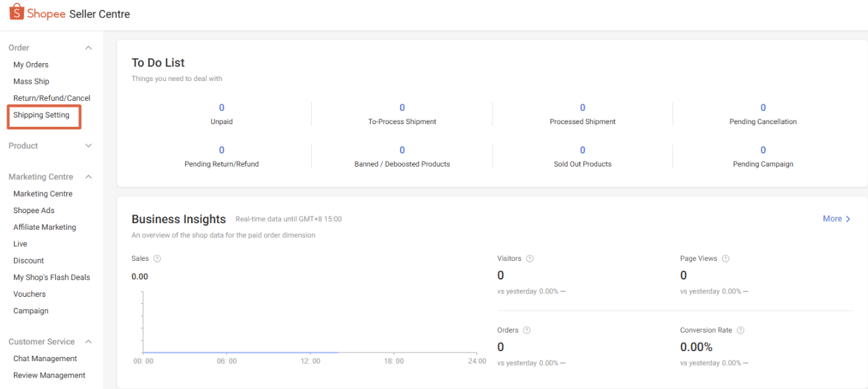Click the 'Real-time data until GMT+8 15:00' text
This screenshot has height=389, width=868.
pyautogui.click(x=289, y=219)
